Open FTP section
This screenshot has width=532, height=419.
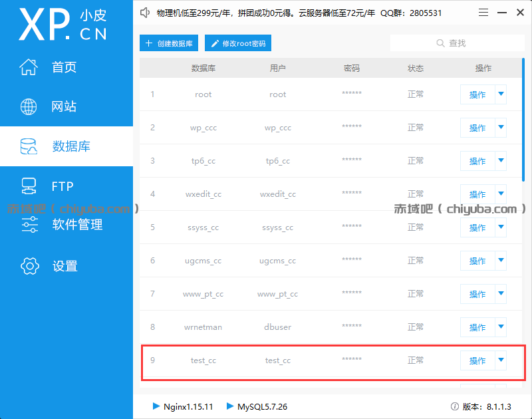[63, 186]
